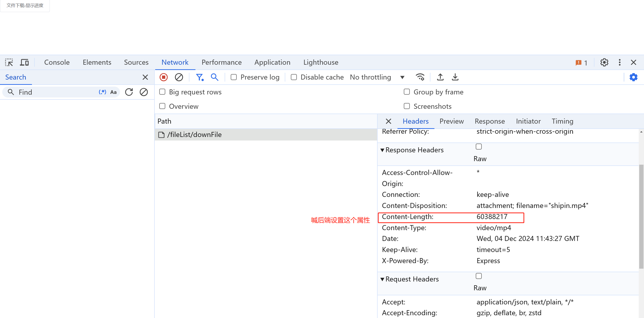
Task: Click the network filter funnel icon
Action: (199, 77)
